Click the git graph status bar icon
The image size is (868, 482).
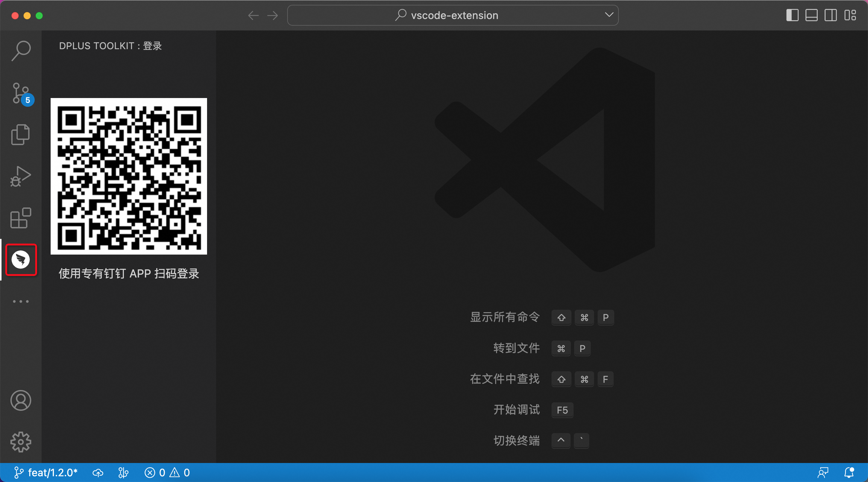123,473
